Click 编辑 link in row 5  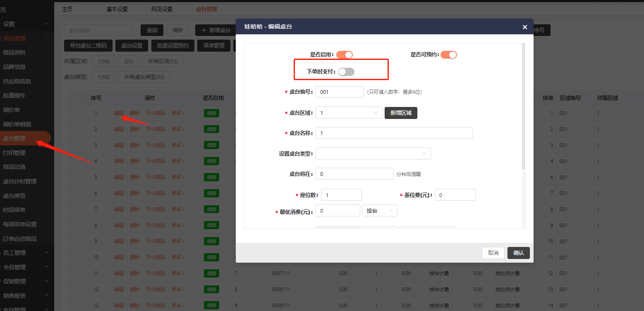119,177
